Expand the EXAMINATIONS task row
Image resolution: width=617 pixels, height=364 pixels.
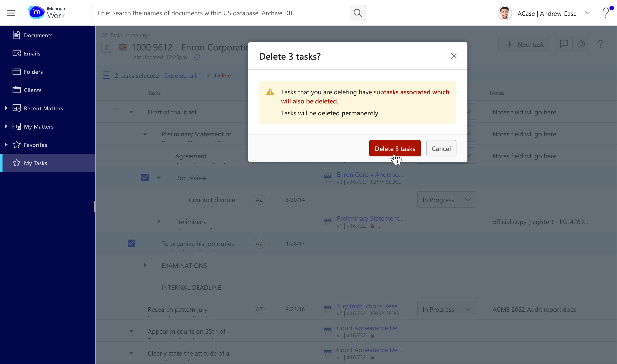coord(145,265)
